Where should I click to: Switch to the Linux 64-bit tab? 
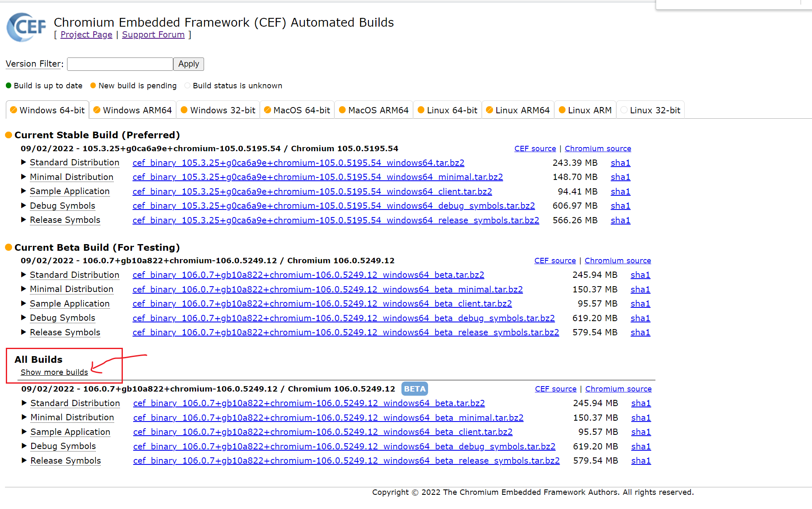448,110
